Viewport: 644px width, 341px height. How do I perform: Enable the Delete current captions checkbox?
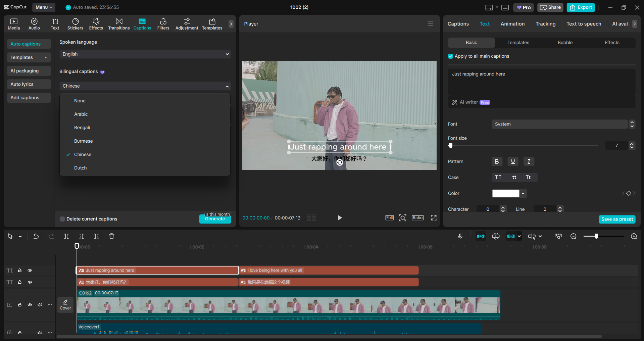coord(62,218)
